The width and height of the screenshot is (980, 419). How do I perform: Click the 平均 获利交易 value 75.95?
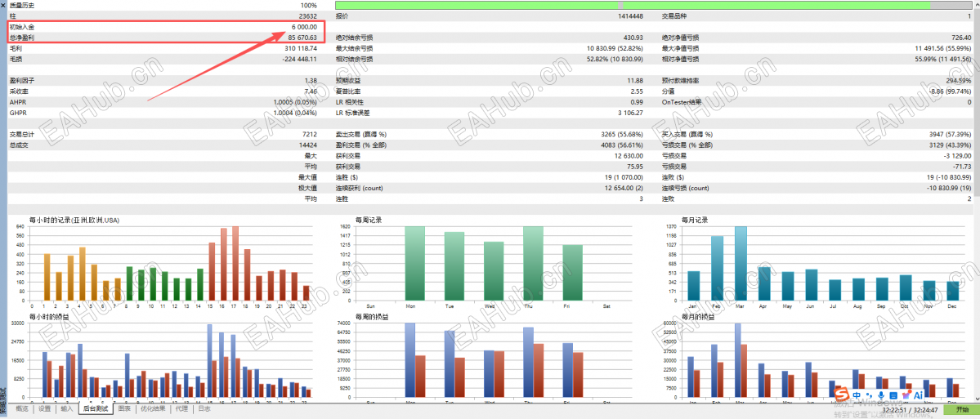coord(635,167)
